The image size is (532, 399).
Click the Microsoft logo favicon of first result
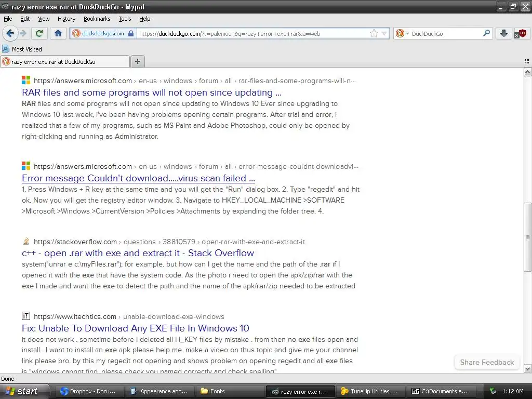click(x=26, y=81)
